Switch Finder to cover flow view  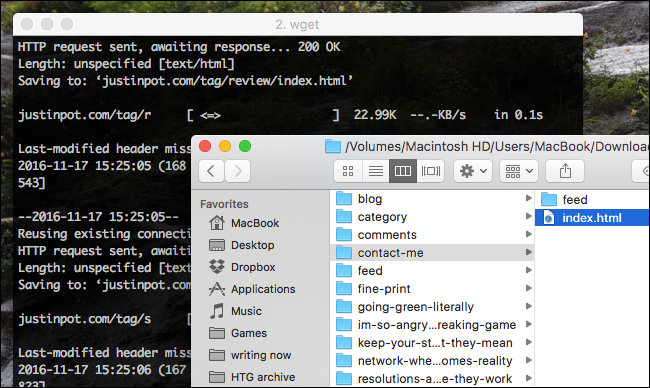pos(431,171)
